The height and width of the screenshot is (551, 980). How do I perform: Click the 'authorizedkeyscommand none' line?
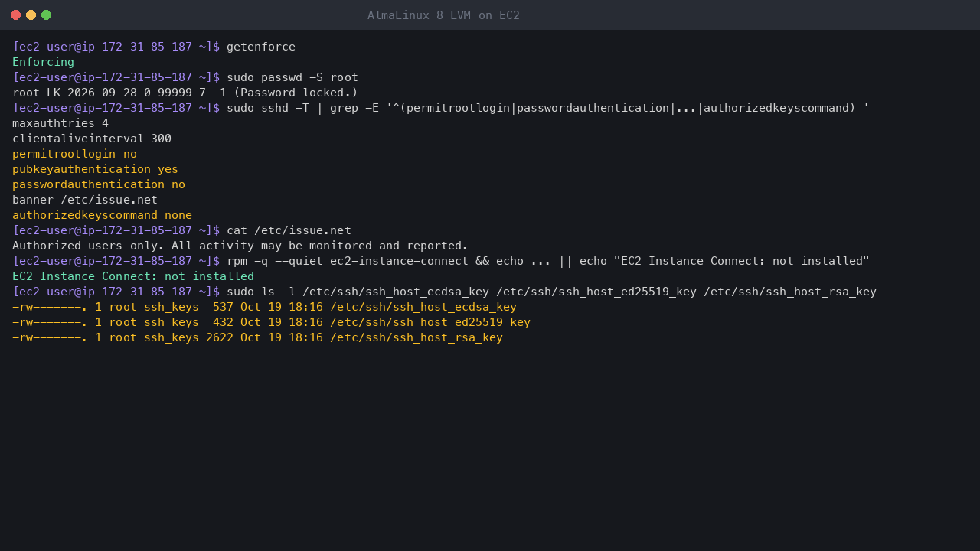pyautogui.click(x=103, y=215)
